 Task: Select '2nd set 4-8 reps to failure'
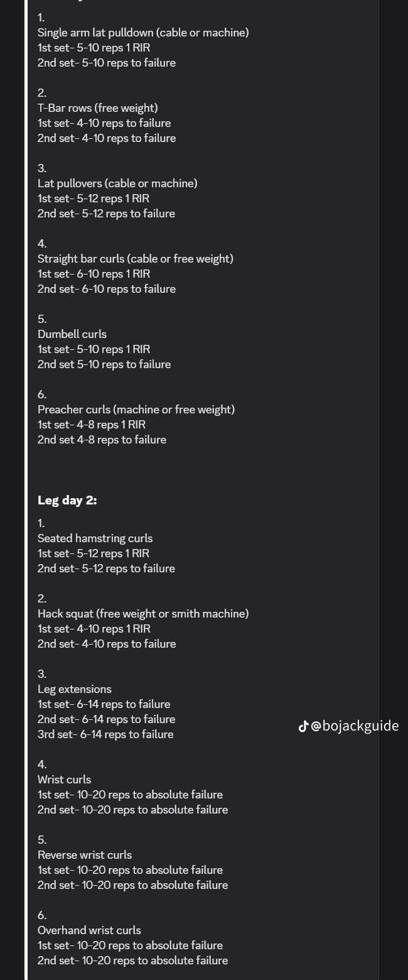pos(102,440)
